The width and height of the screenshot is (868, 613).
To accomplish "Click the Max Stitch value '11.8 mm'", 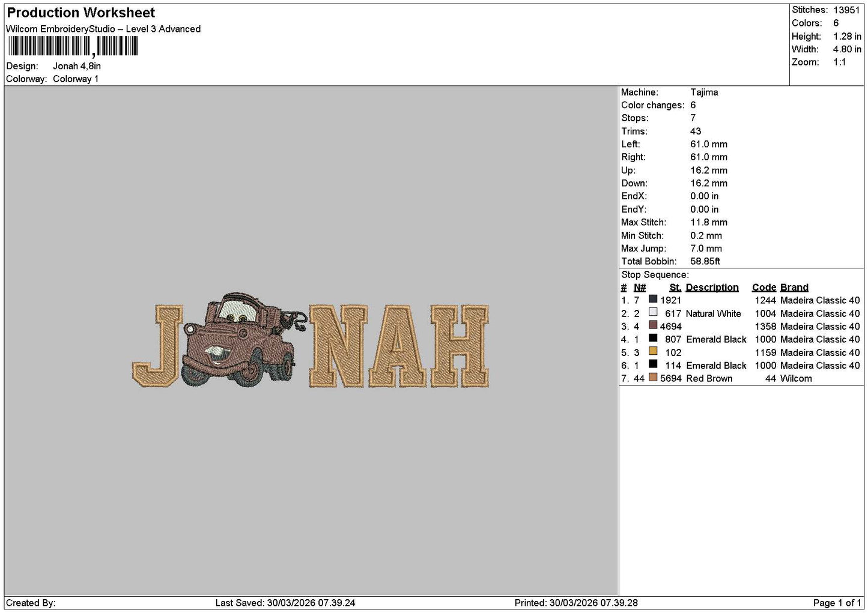I will click(709, 222).
